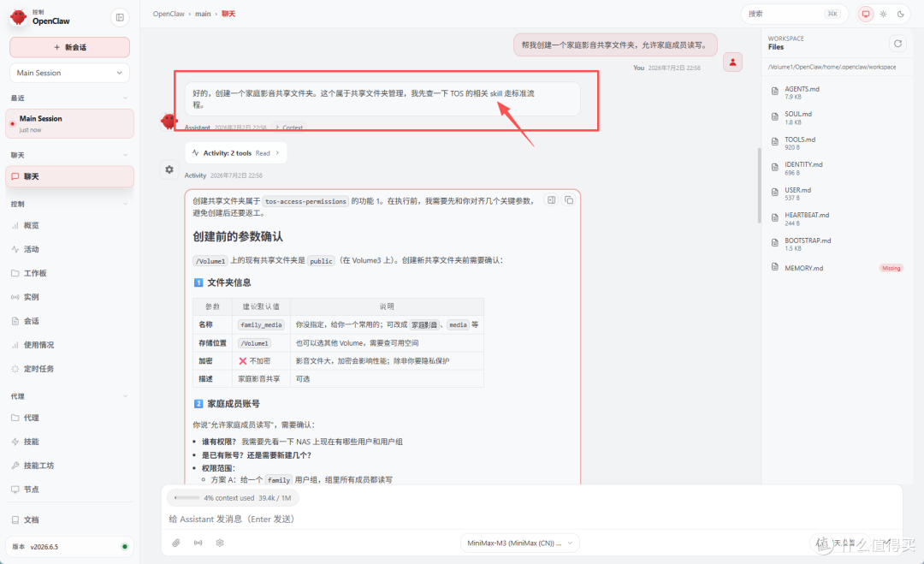Screen dimensions: 924x564
Task: Open 文档 link in sidebar
Action: coord(32,519)
